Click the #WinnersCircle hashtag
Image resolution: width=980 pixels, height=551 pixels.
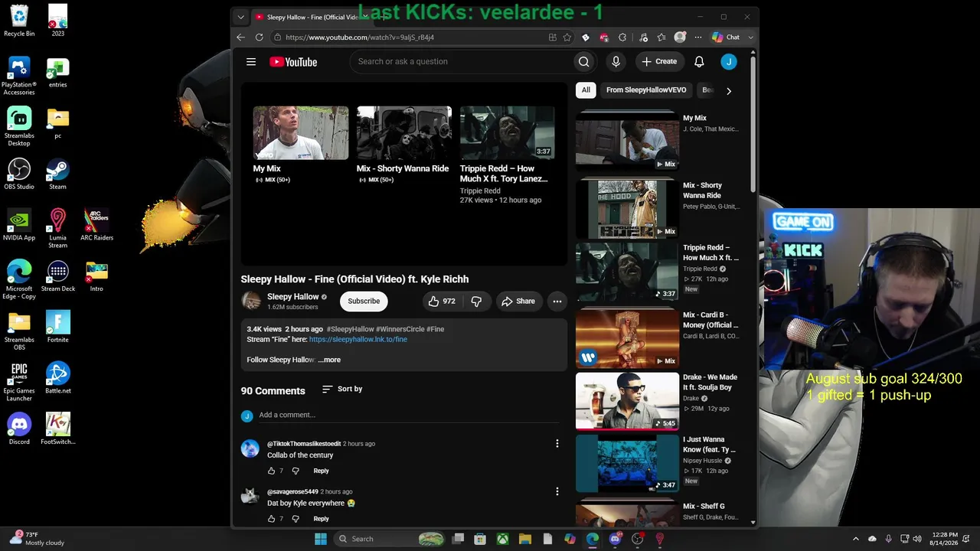(x=400, y=329)
